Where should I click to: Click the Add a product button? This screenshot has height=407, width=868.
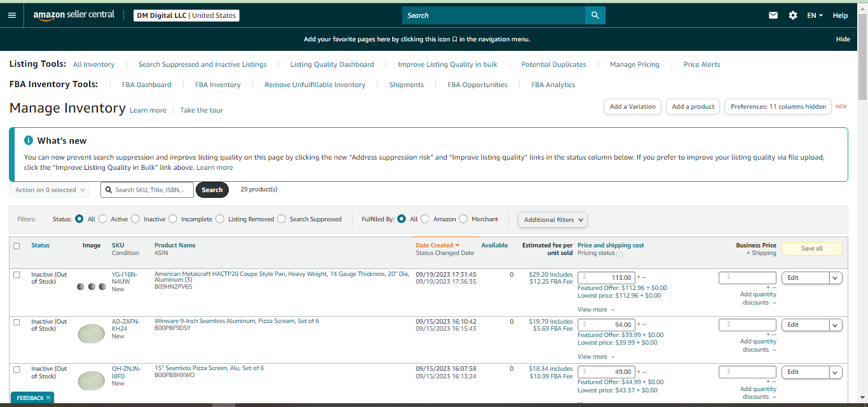(693, 107)
